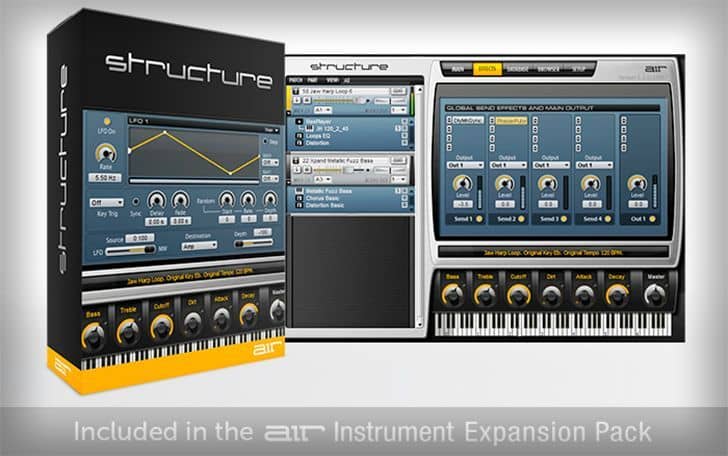
Task: Click the Bass knob on the box art
Action: pyautogui.click(x=93, y=336)
